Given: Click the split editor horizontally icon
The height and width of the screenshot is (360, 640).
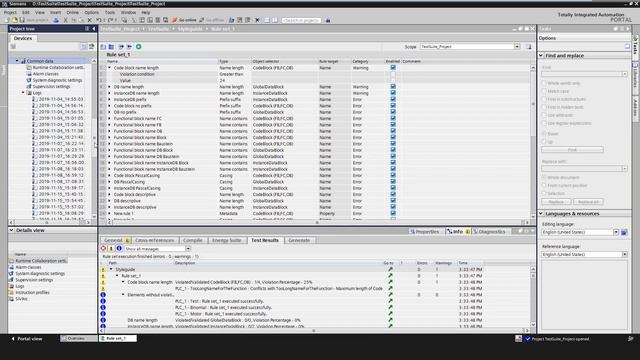Looking at the screenshot, I should (267, 20).
